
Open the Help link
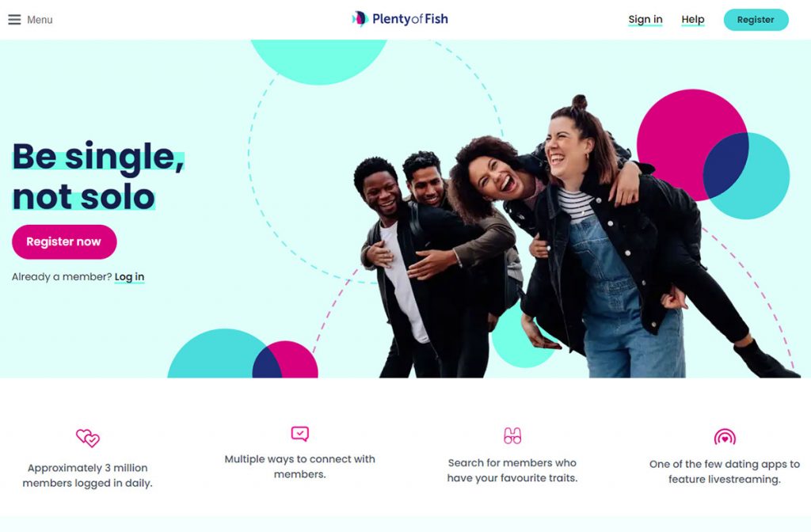tap(692, 20)
